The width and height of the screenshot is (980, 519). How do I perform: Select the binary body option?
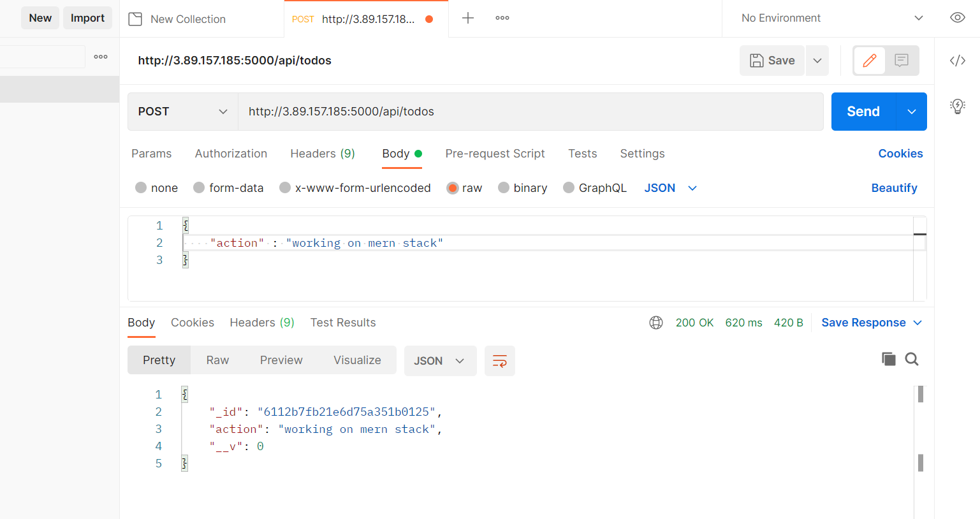[x=522, y=187]
